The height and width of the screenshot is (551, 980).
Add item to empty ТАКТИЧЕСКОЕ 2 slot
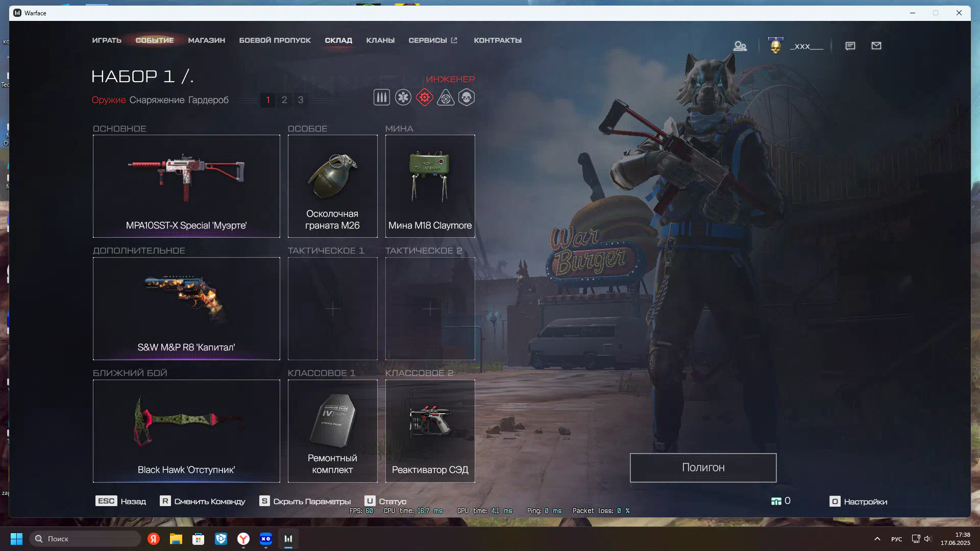[x=430, y=309]
